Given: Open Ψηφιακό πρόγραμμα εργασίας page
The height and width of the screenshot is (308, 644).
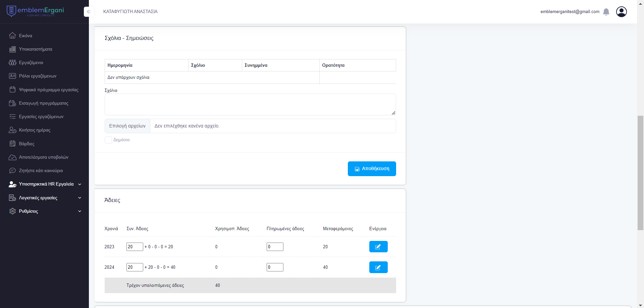Looking at the screenshot, I should point(48,90).
